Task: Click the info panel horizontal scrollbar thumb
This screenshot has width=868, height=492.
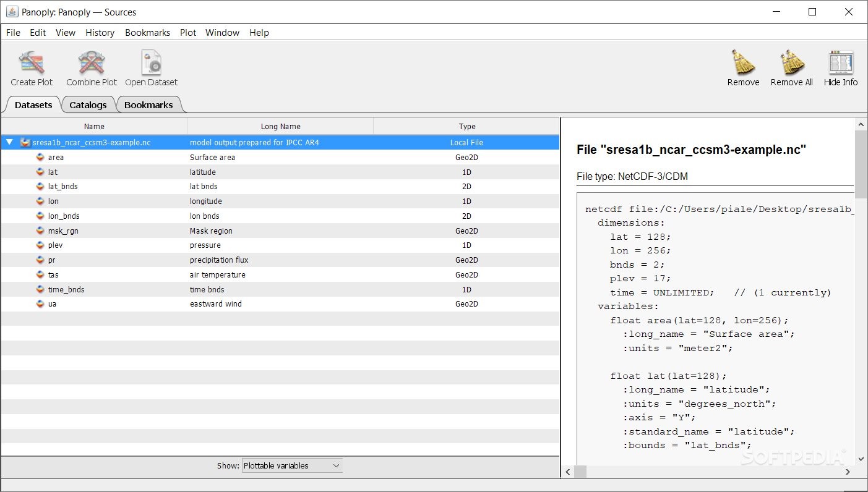Action: (x=580, y=472)
